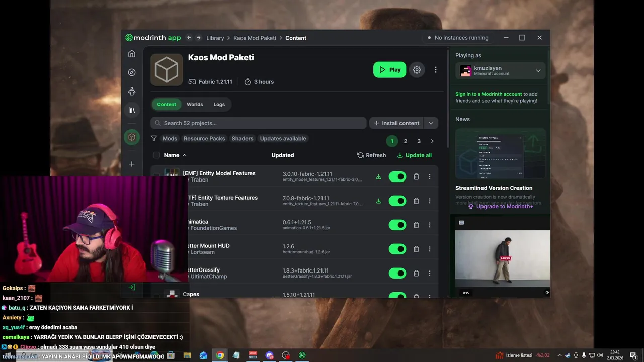The width and height of the screenshot is (644, 362).
Task: Open instance settings gear icon
Action: [x=417, y=70]
